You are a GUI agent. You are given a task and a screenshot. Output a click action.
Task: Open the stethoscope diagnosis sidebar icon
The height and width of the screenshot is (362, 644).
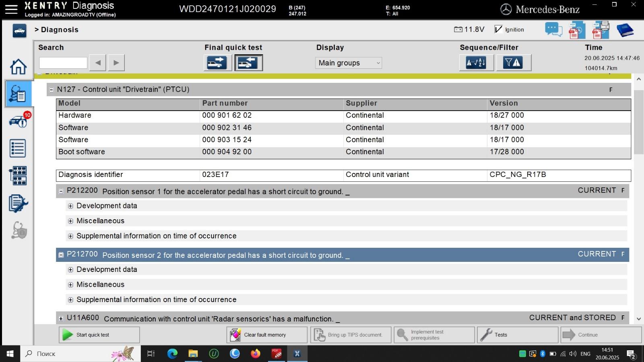19,230
